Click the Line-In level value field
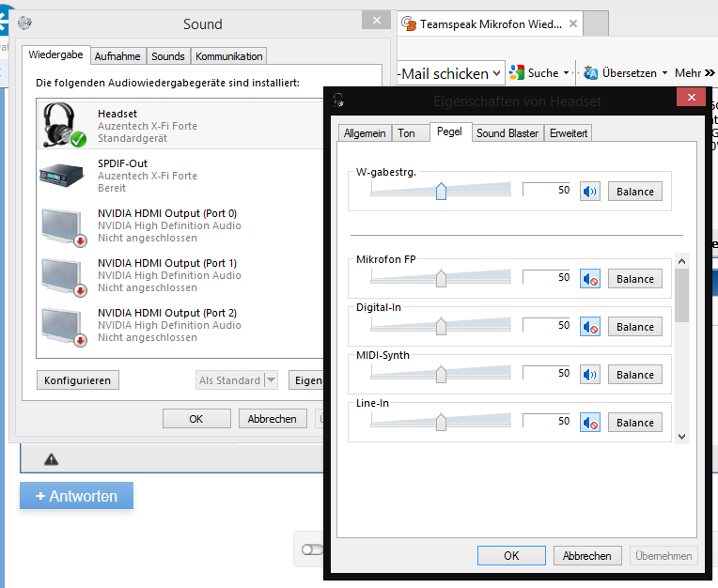718x588 pixels. tap(548, 421)
